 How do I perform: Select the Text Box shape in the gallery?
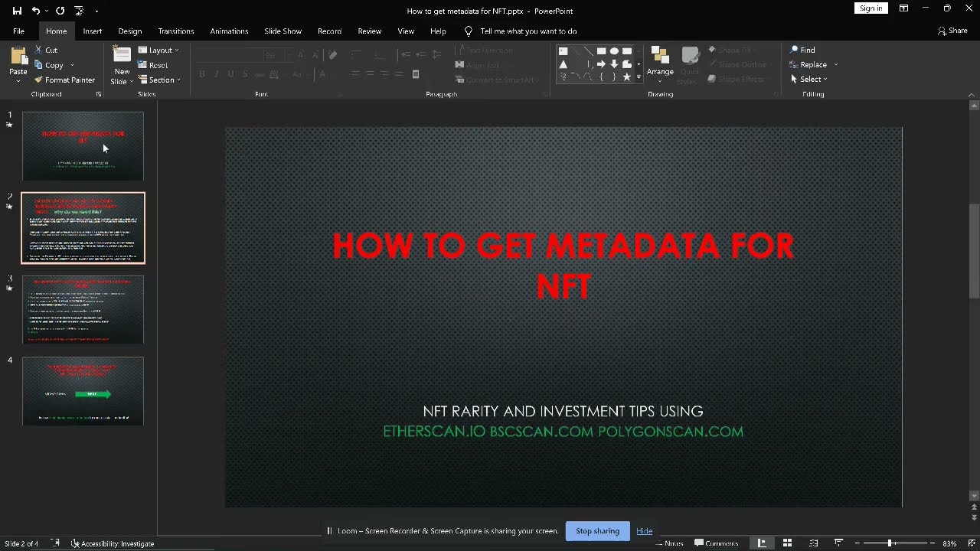click(x=563, y=51)
